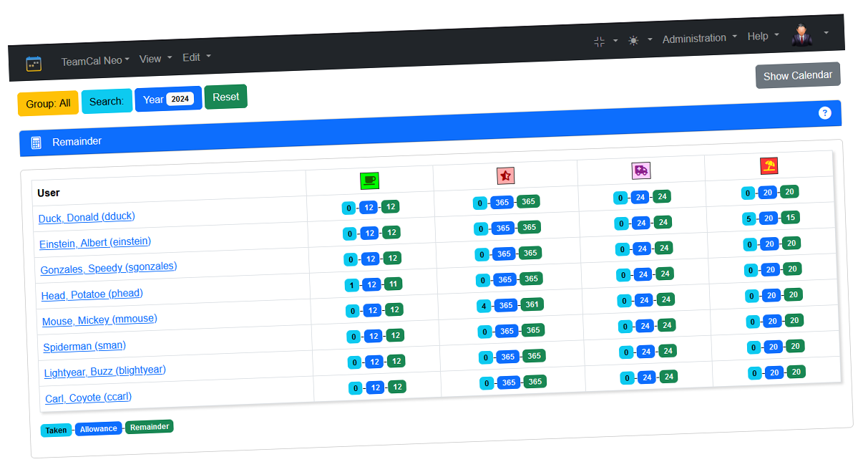
Task: Click the beach umbrella vacation icon
Action: [x=769, y=166]
